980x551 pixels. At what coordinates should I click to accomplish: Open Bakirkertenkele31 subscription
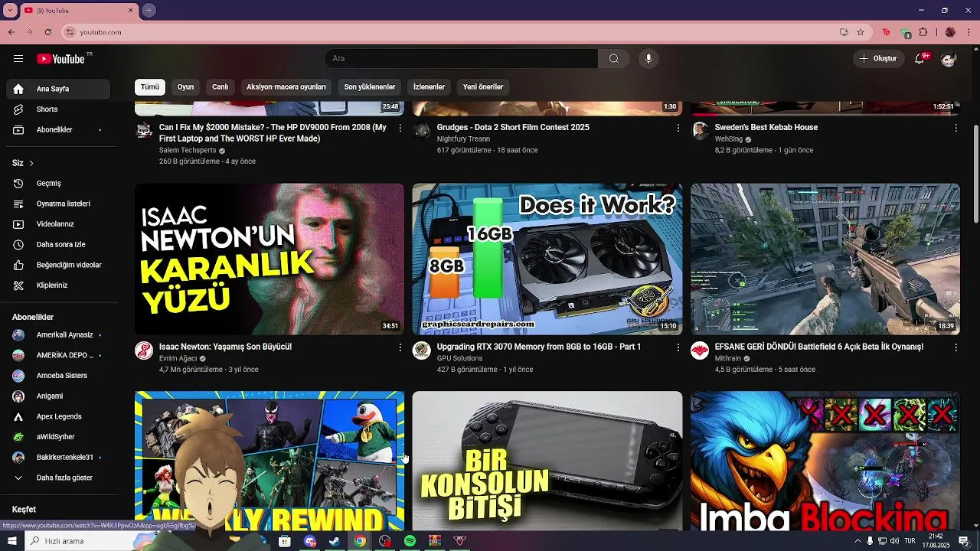tap(58, 458)
